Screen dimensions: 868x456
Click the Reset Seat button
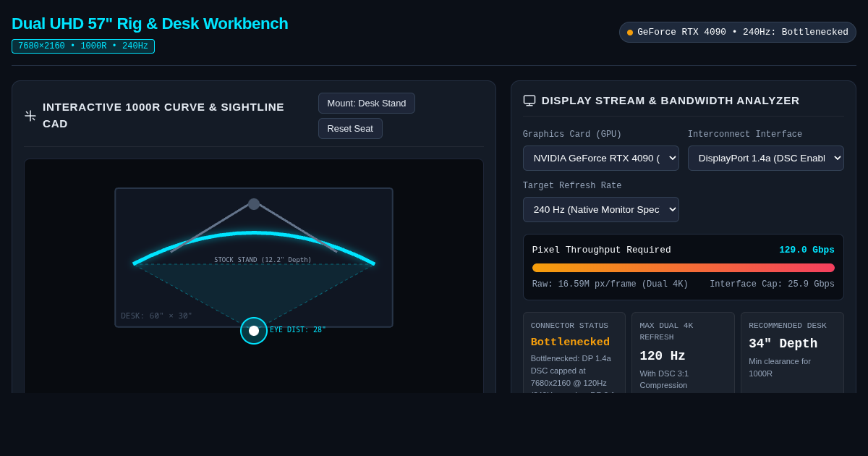(x=350, y=129)
